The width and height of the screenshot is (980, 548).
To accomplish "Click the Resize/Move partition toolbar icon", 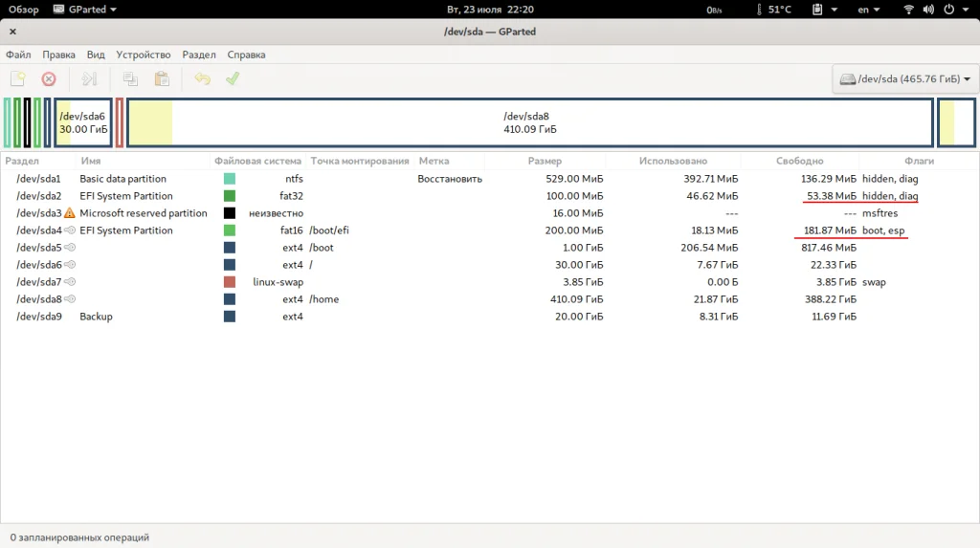I will click(89, 79).
